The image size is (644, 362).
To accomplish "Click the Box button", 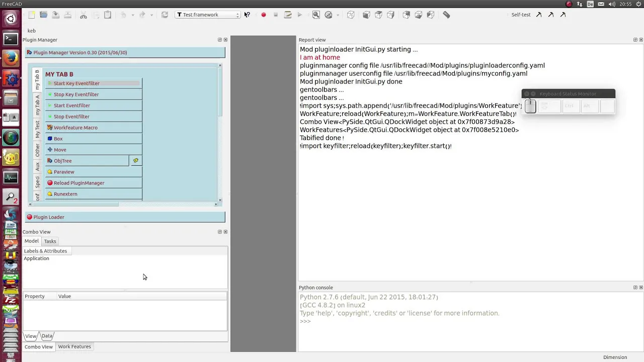I will click(94, 139).
